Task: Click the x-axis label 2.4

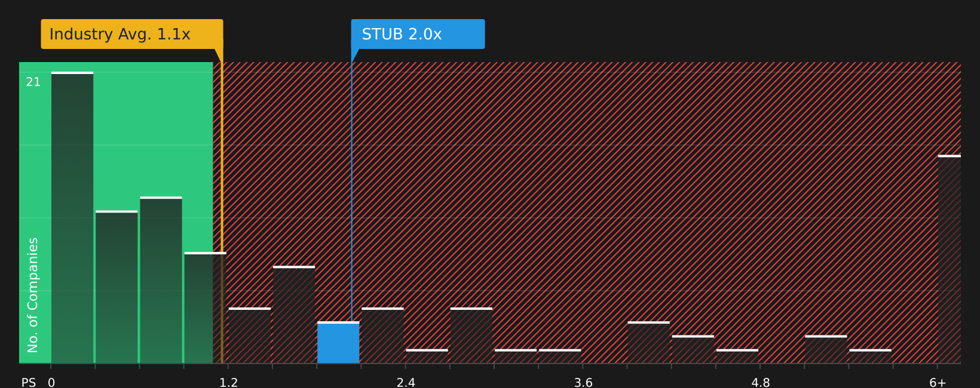Action: [x=406, y=383]
